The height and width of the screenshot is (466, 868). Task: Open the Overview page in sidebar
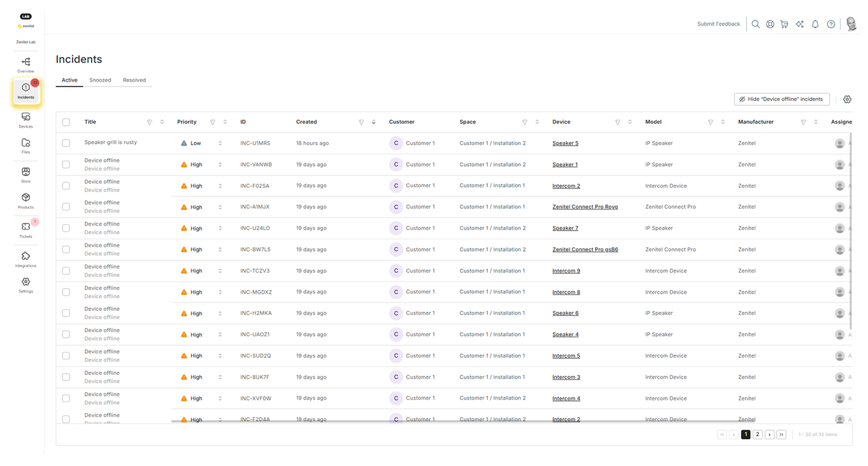25,64
